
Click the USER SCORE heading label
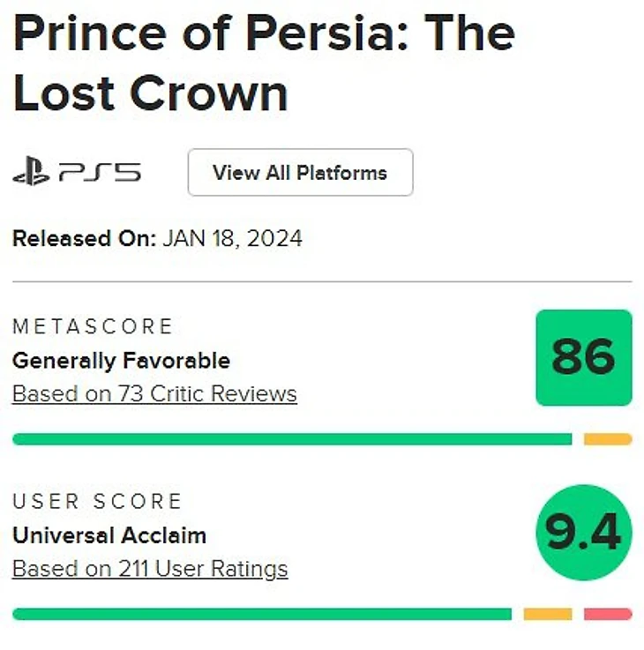(97, 502)
